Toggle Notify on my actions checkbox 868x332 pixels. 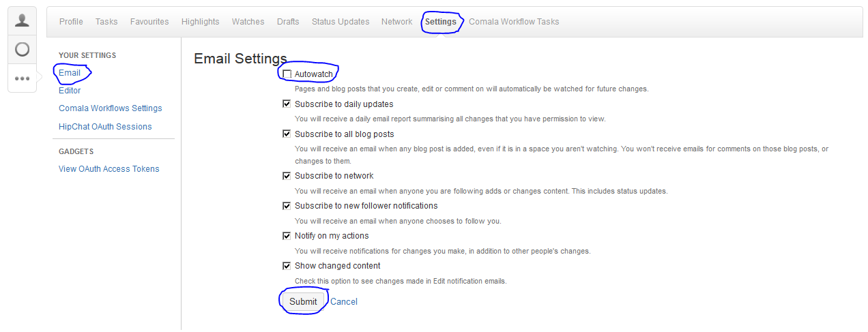[x=287, y=236]
